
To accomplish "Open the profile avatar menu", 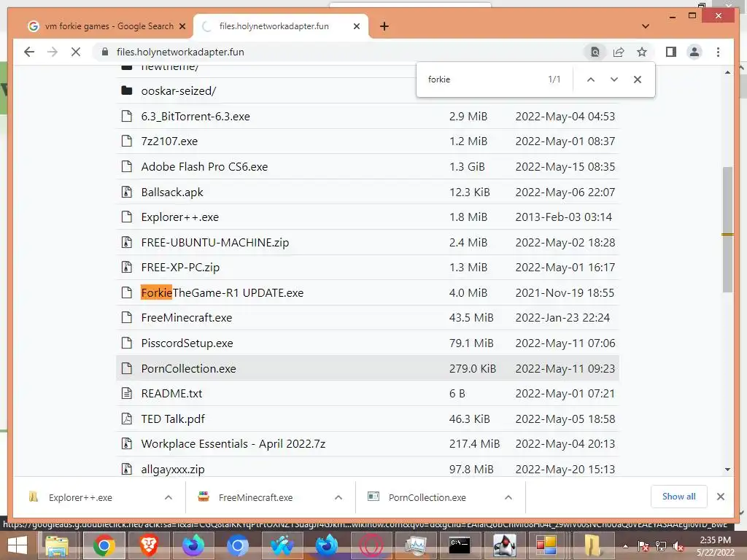I will pyautogui.click(x=694, y=52).
